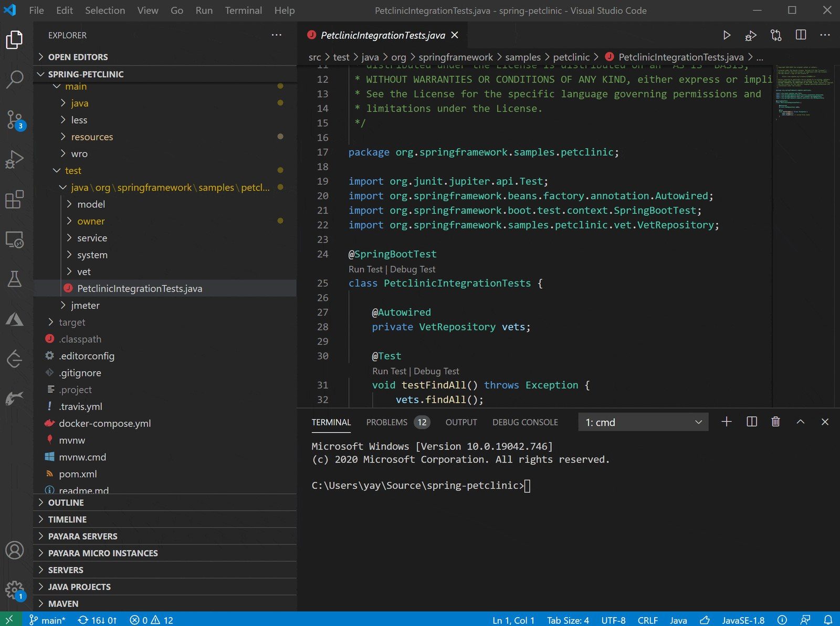Screen dimensions: 840x626
Task: Click Debug Test above testFindAll method
Action: pos(436,371)
